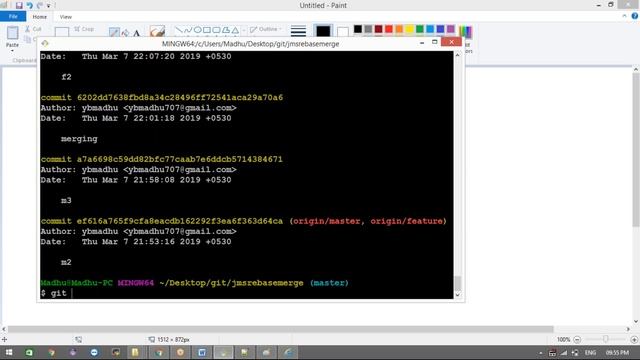The width and height of the screenshot is (640, 360).
Task: Choose the red palette swatch
Action: 389,29
